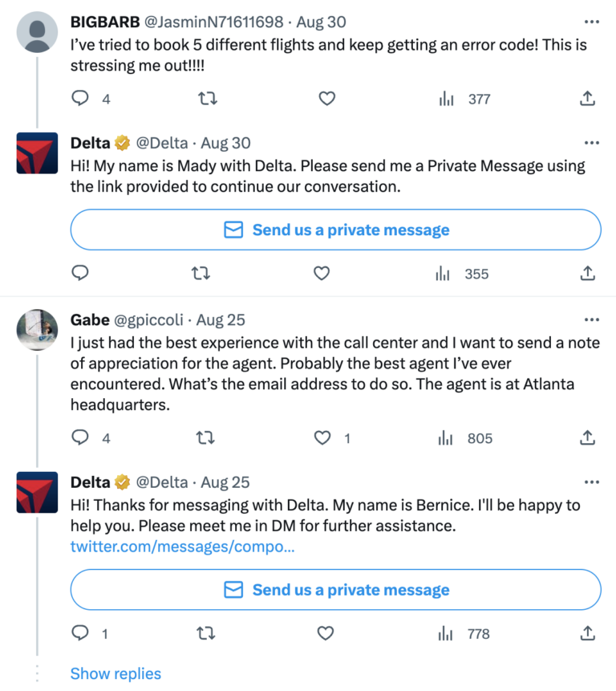Click Send us a private message under Mady's reply
Viewport: 616px width, 691px height.
335,230
